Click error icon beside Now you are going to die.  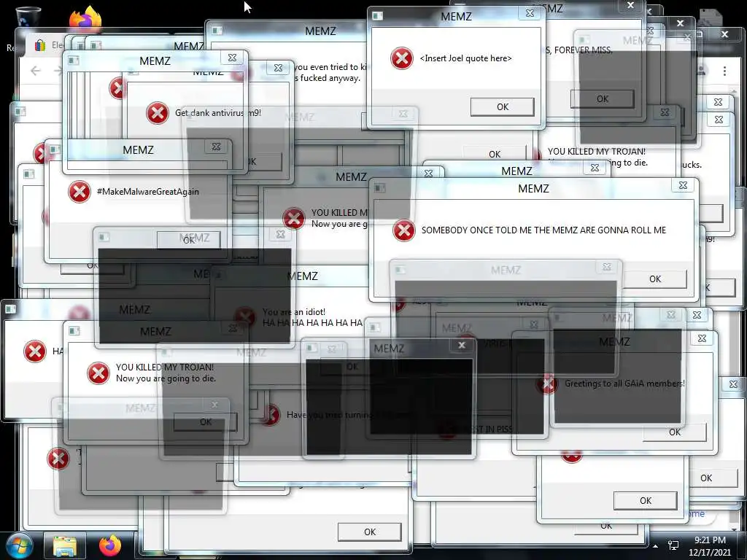coord(98,373)
